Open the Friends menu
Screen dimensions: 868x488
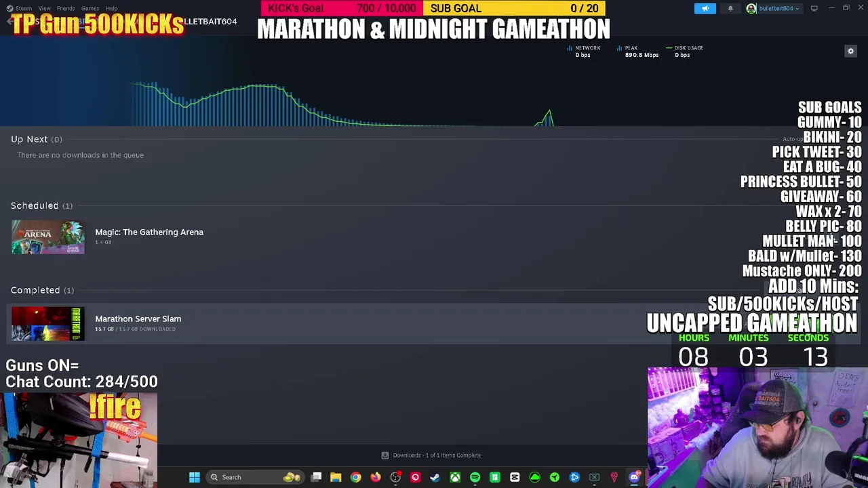pyautogui.click(x=66, y=8)
